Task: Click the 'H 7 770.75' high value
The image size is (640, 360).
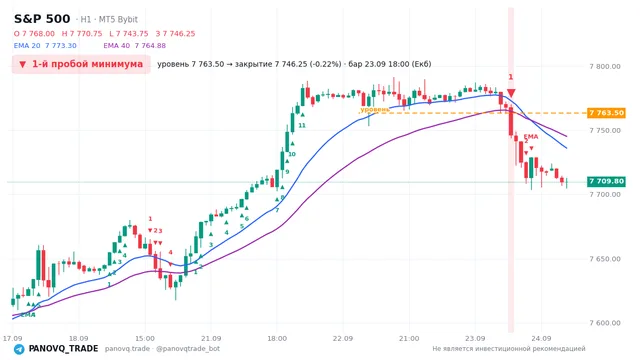Action: pos(82,33)
